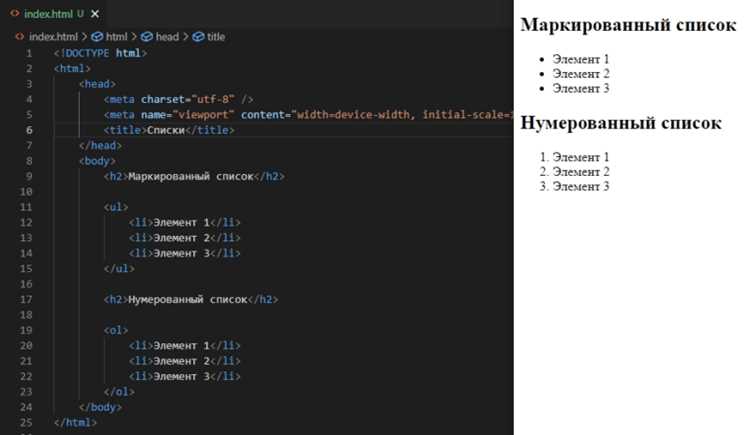
Task: Click numbered item 1. Элемент 1 in preview
Action: click(x=574, y=157)
